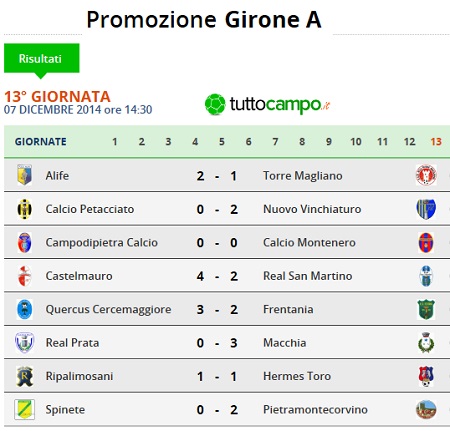Click the Calcio Petacciato yellow-black crest
Screen dimensions: 450x431
[24, 209]
